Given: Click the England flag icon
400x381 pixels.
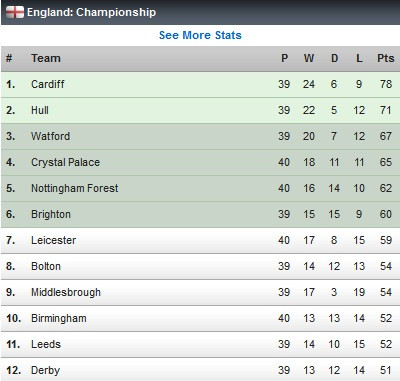Looking at the screenshot, I should (x=15, y=12).
